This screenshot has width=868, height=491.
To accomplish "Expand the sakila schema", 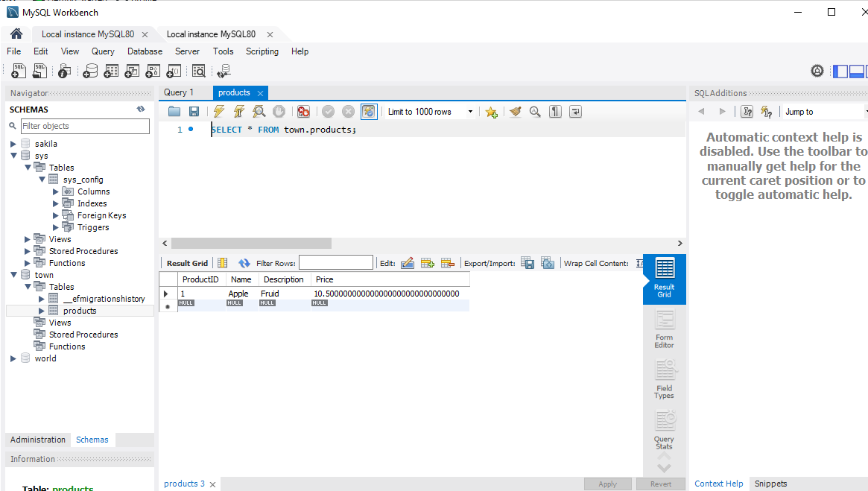I will point(13,143).
